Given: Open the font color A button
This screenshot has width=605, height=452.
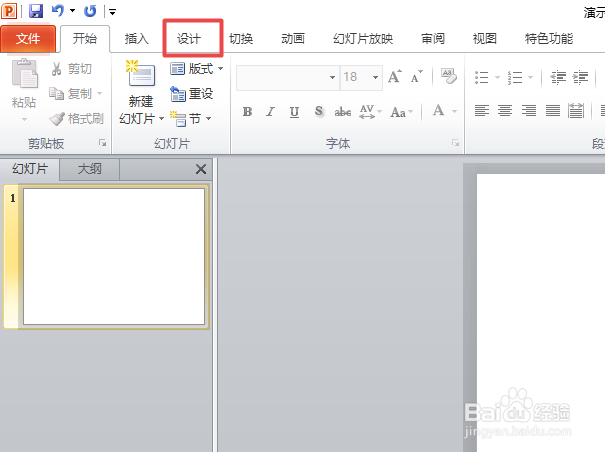Looking at the screenshot, I should click(438, 111).
